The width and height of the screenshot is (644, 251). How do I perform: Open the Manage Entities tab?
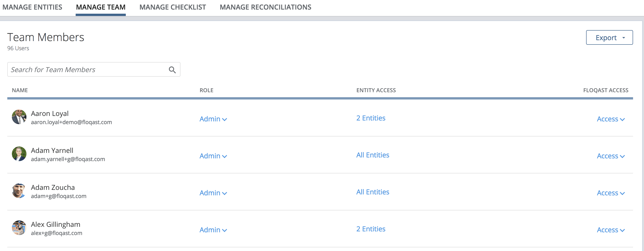[x=32, y=7]
